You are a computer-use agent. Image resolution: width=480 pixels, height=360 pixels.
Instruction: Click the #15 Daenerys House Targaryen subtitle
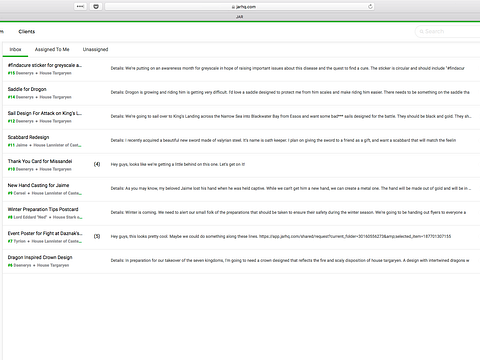pos(40,73)
